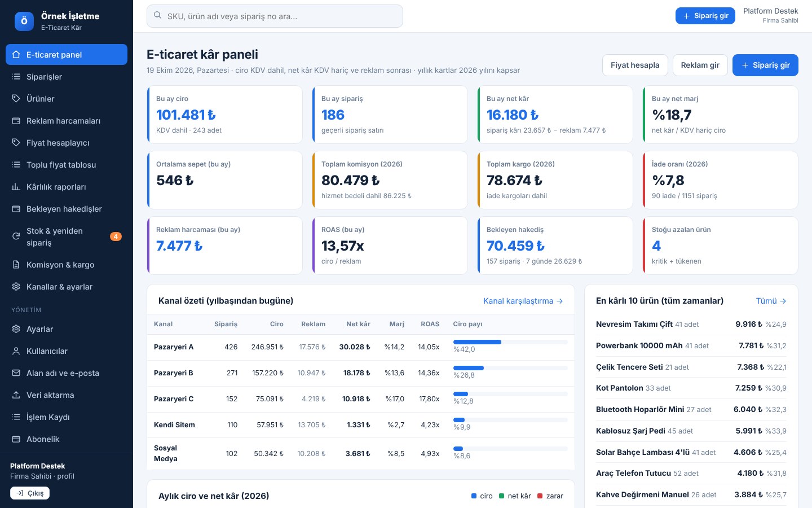Click the document icon beside Komisyon & kargo

coord(16,265)
